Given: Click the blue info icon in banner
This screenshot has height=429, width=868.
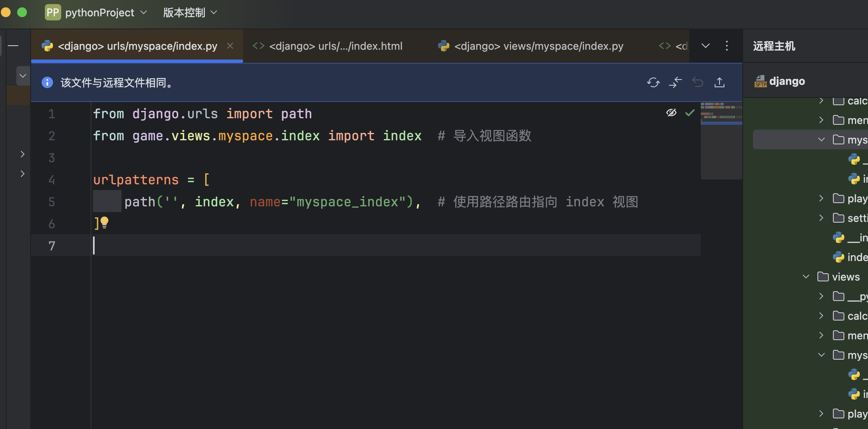Looking at the screenshot, I should [x=47, y=82].
